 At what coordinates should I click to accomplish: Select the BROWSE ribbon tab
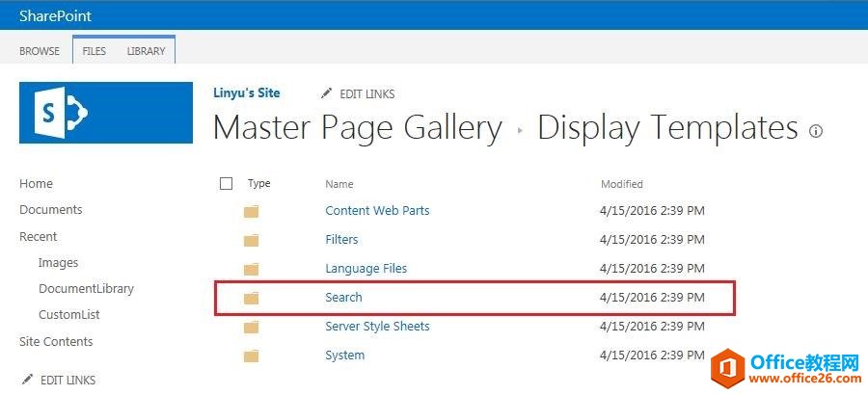coord(40,51)
